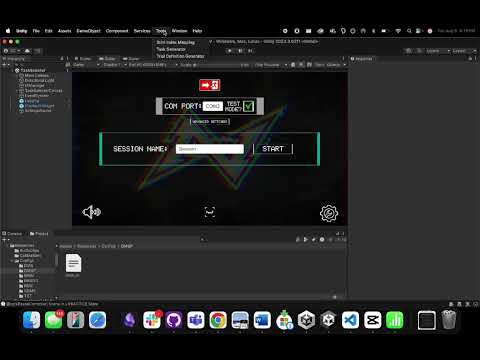Open the Window menu
Image resolution: width=480 pixels, height=360 pixels.
coord(179,31)
